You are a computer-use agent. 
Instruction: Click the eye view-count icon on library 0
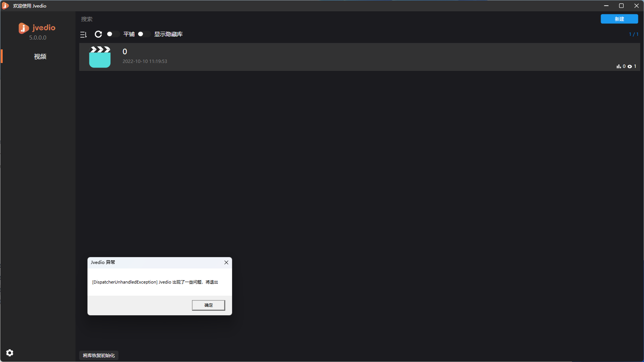click(630, 66)
